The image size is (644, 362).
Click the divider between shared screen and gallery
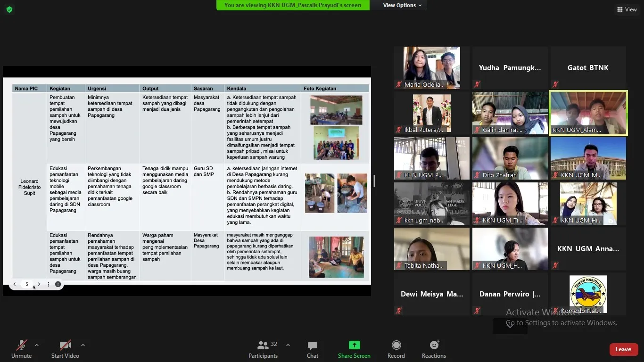373,181
